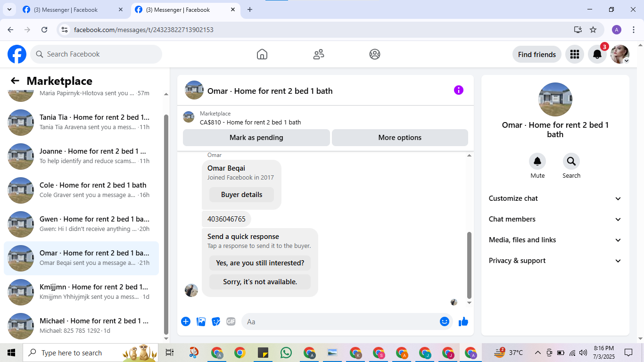Open the Facebook menu grid icon
The image size is (644, 362).
(x=574, y=54)
